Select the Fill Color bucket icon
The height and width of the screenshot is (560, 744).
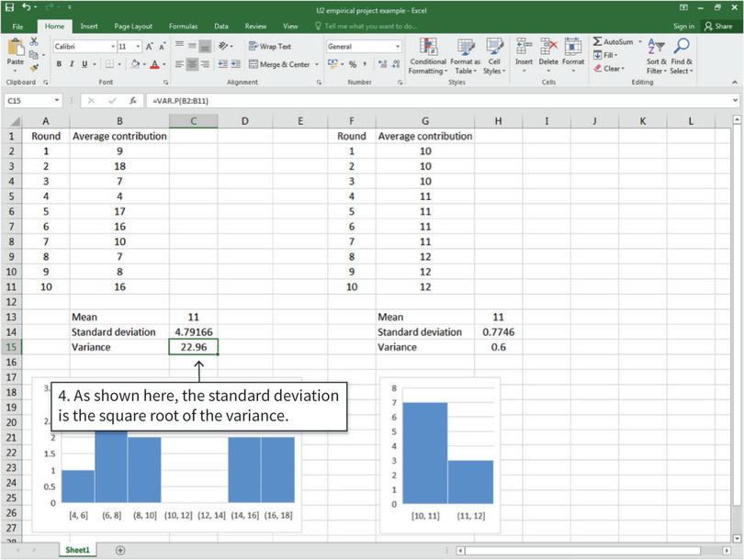[133, 63]
